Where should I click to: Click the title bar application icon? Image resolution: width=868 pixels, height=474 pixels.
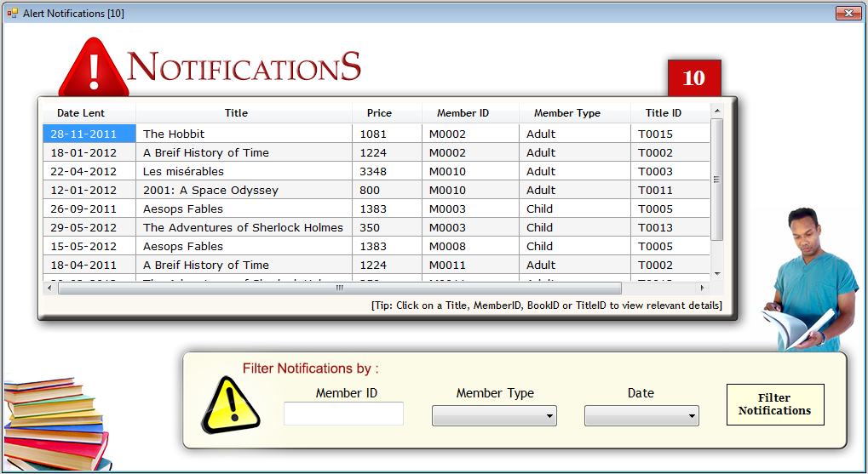click(12, 13)
